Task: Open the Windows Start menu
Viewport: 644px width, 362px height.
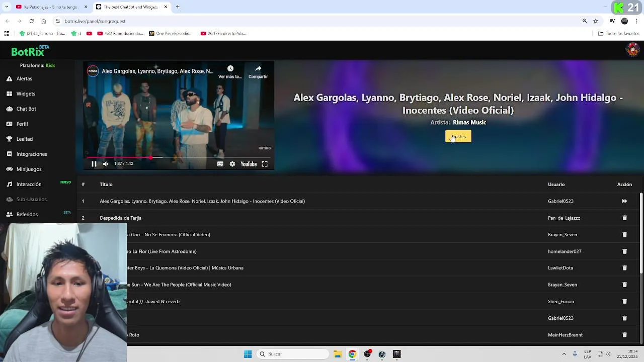Action: (248, 354)
